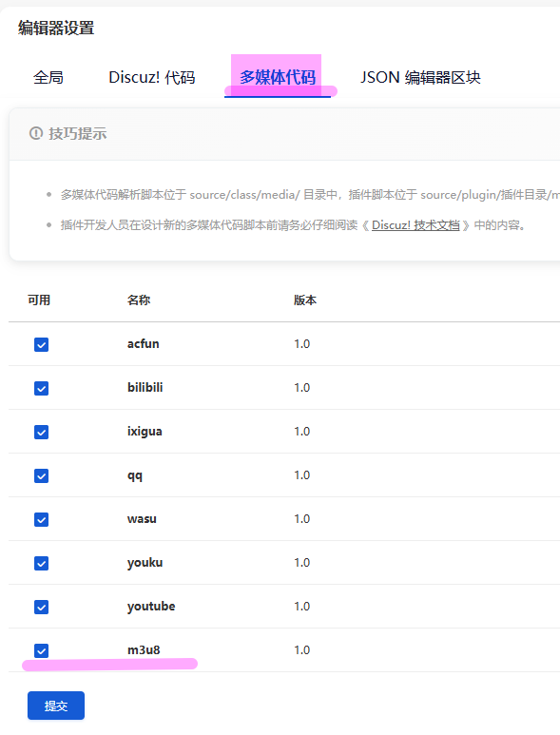Uncheck the youtube checkbox
Viewport: 560px width, 735px height.
[x=41, y=607]
